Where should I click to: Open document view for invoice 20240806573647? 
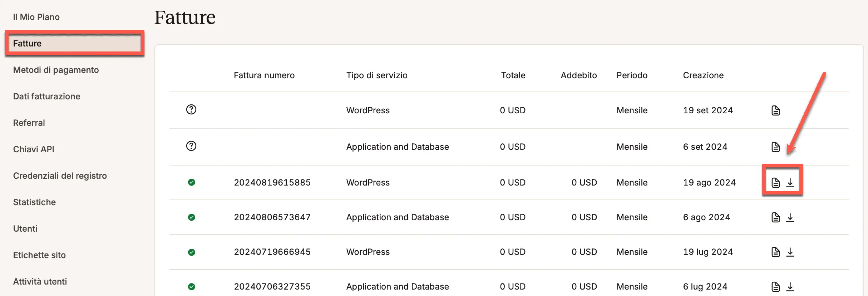coord(775,217)
